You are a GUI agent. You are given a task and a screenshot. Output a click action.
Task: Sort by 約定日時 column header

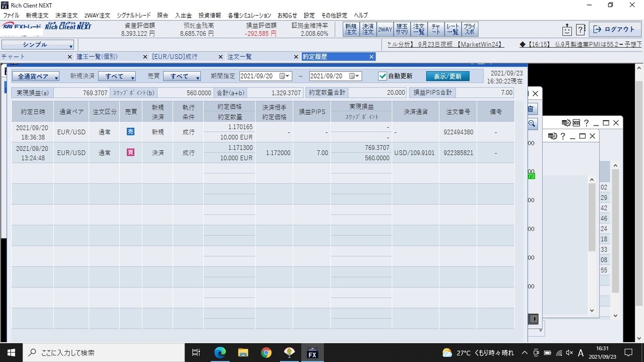pyautogui.click(x=33, y=112)
